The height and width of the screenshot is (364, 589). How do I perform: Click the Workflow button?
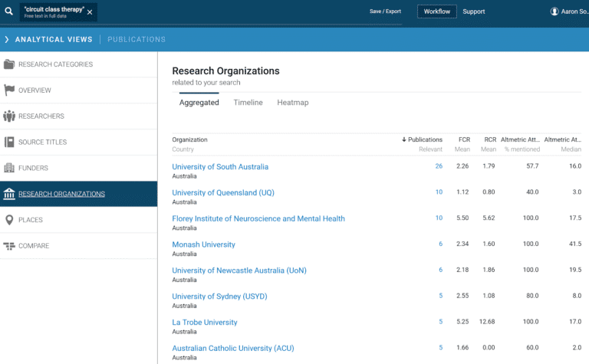click(x=437, y=11)
